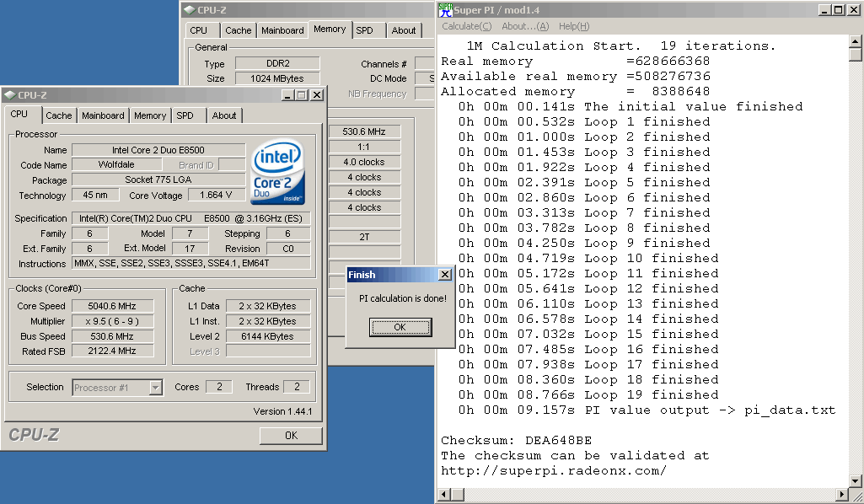Click the 2T command rate value
864x504 pixels.
(x=364, y=237)
